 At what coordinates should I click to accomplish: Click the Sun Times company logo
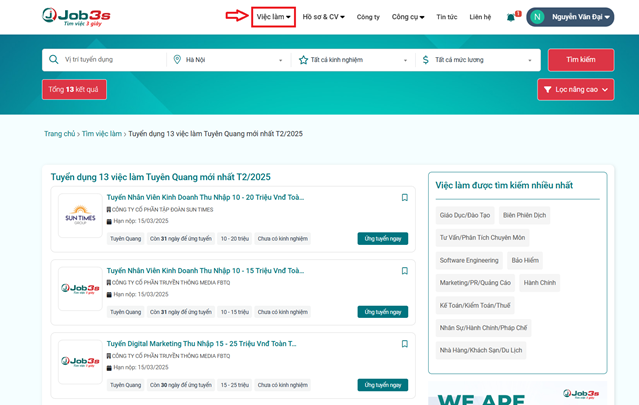point(80,217)
